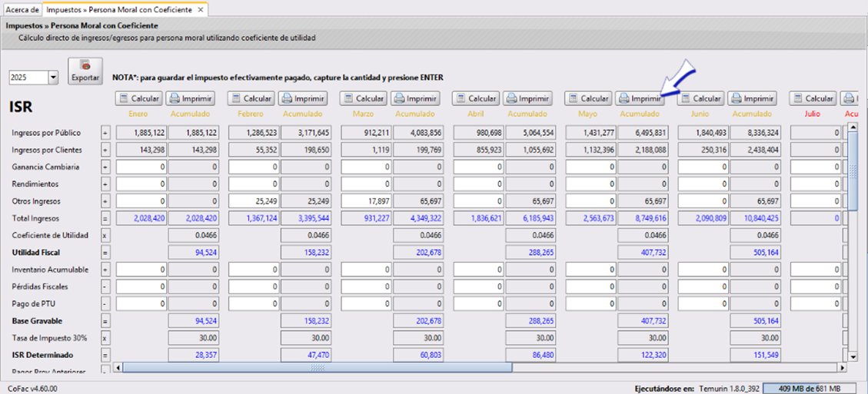Click Enero Ganancia Cambiaria input field

[x=140, y=167]
